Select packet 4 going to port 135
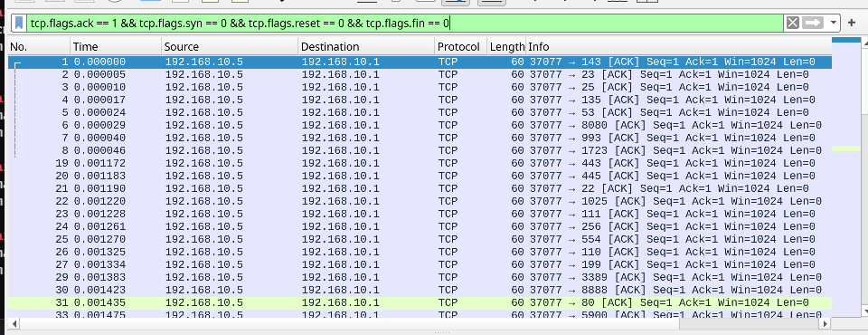 tap(420, 100)
